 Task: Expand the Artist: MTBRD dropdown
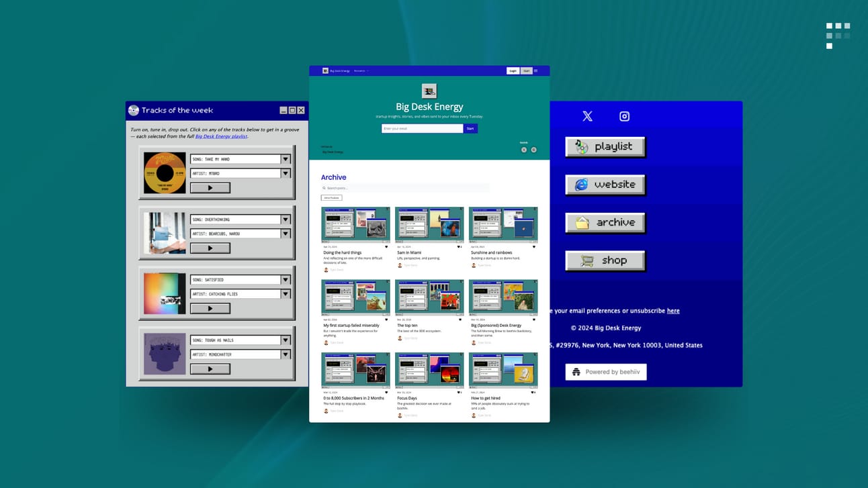point(285,173)
